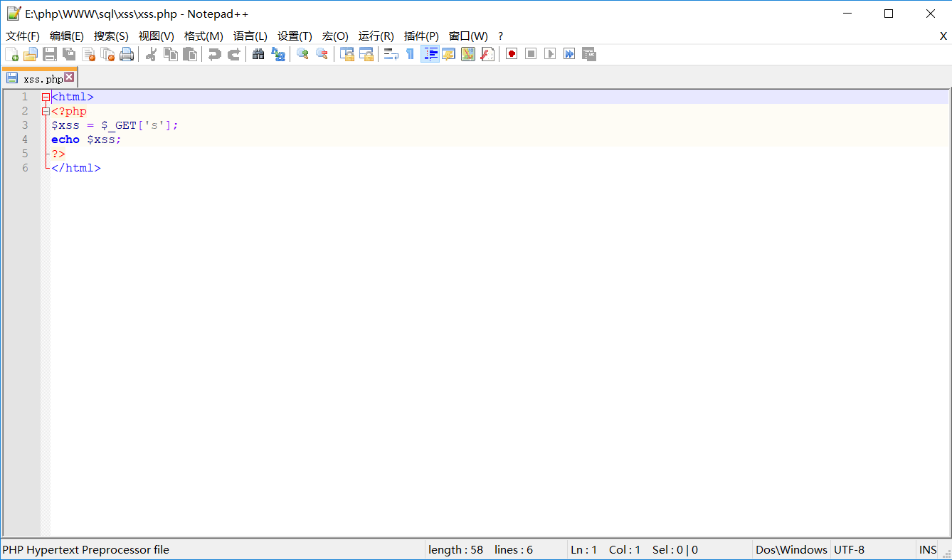Save the current file with the floppy disk icon
952x560 pixels.
[50, 54]
